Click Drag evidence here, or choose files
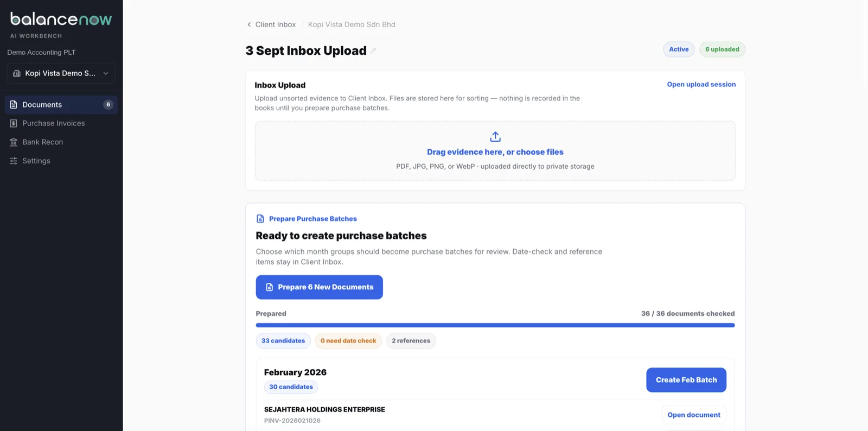 tap(495, 152)
